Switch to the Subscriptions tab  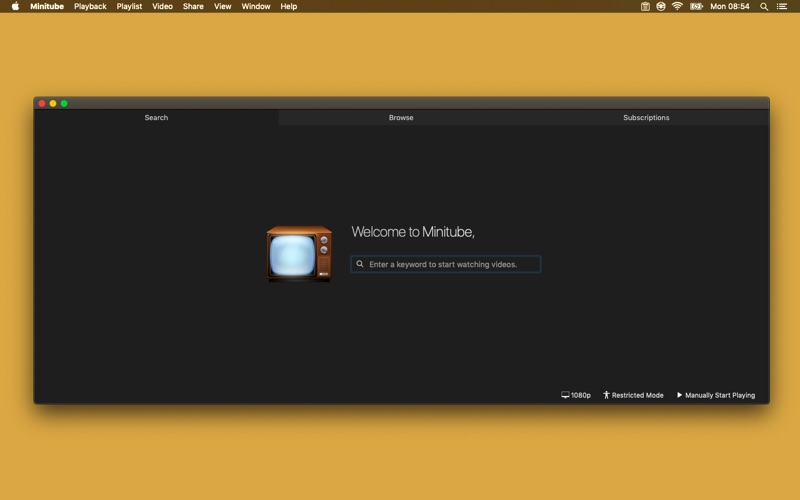click(x=646, y=118)
